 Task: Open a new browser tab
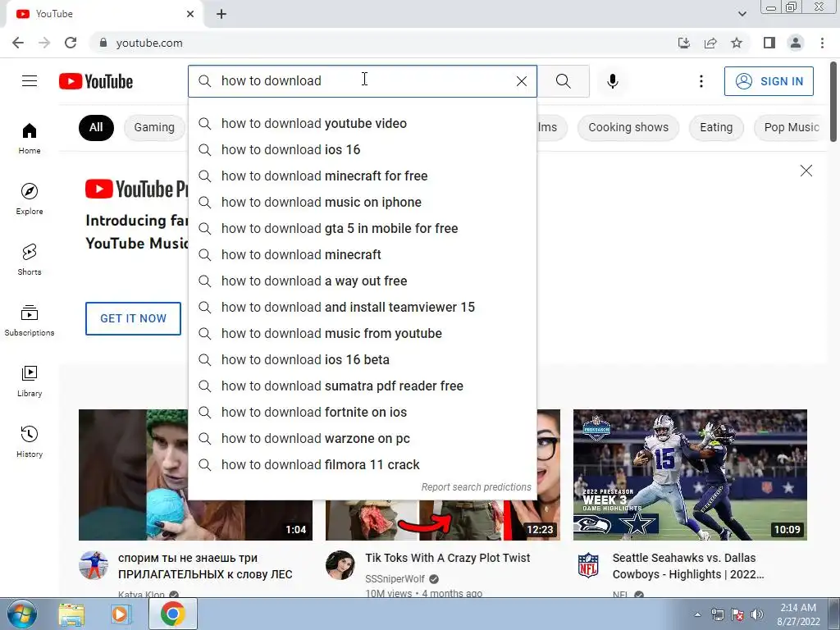point(221,14)
